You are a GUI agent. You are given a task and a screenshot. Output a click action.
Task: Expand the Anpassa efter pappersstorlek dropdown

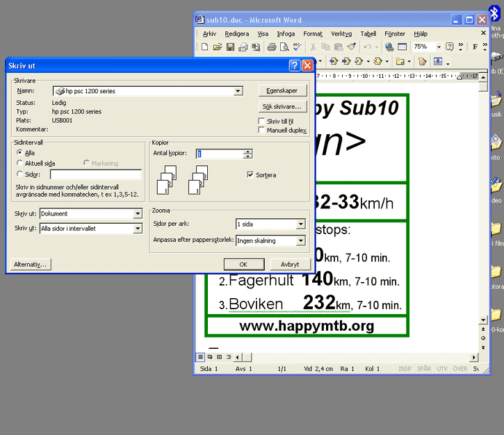coord(300,241)
